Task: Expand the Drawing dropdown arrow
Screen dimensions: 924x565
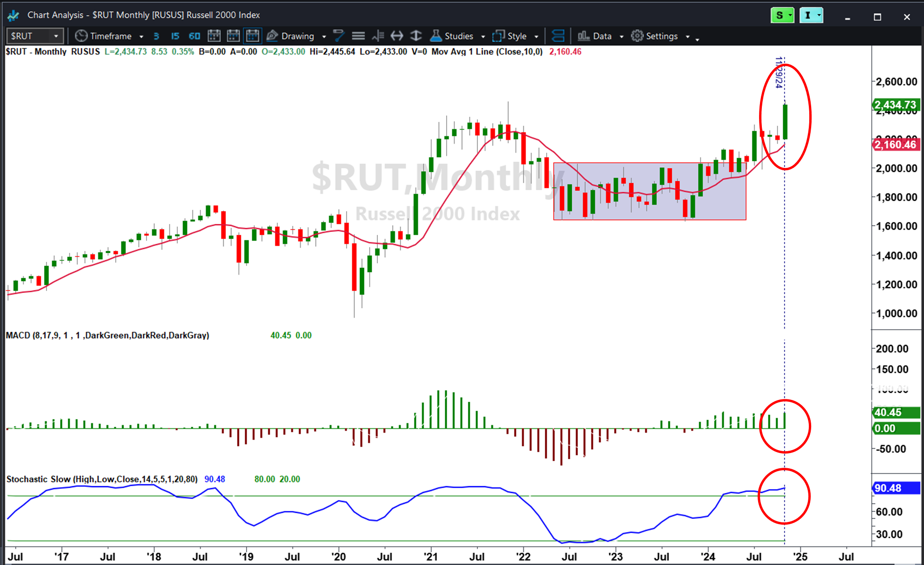Action: [x=324, y=37]
